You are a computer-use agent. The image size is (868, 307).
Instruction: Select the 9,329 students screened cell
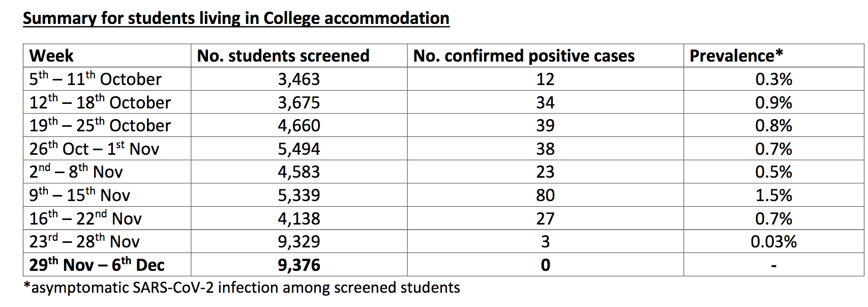click(299, 241)
